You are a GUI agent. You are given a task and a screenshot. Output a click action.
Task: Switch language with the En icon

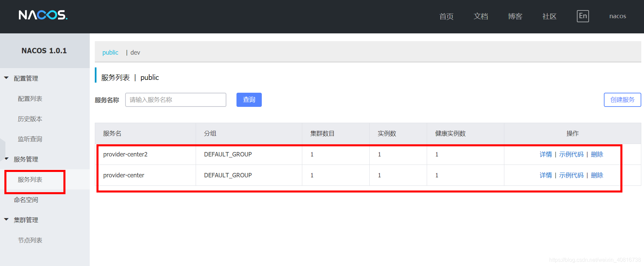tap(583, 16)
